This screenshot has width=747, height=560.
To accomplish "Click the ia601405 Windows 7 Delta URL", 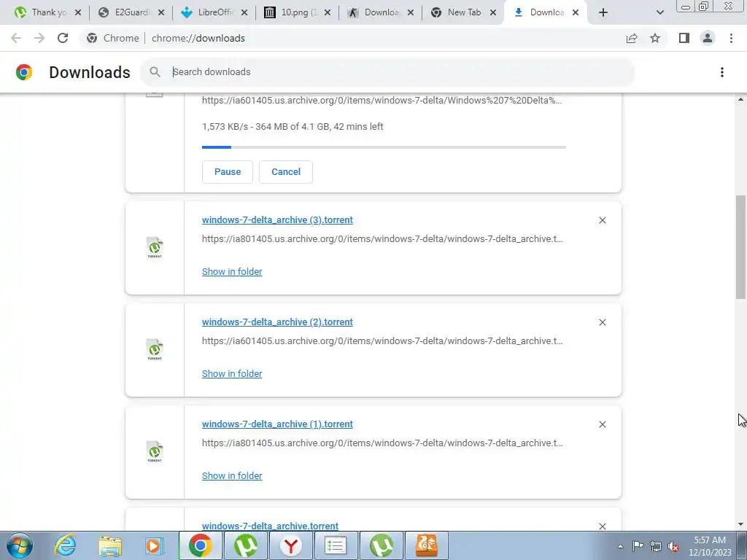I will (382, 101).
